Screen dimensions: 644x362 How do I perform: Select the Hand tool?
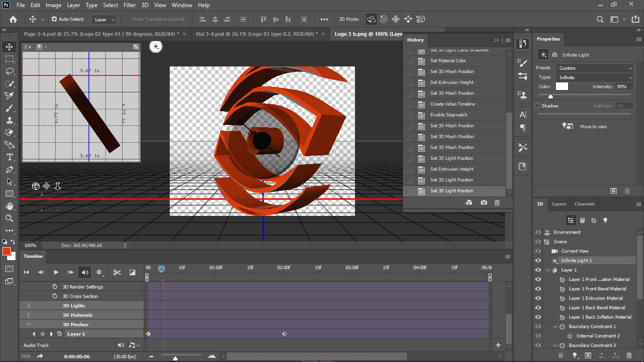pos(9,206)
